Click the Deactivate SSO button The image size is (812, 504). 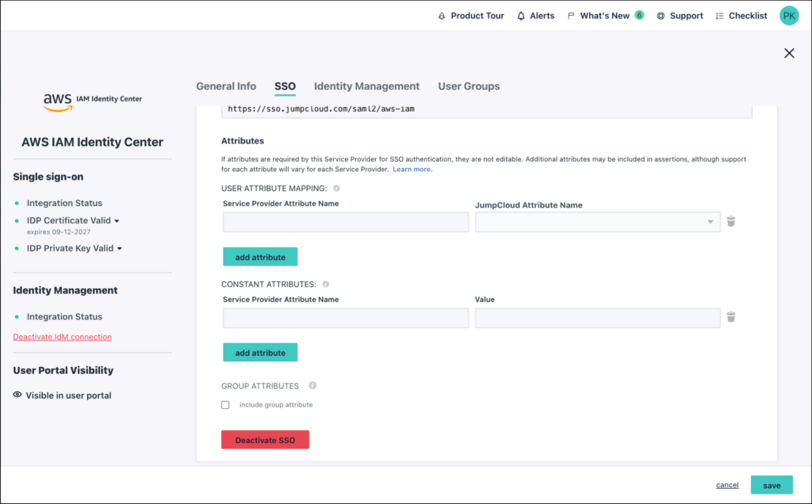pos(265,440)
